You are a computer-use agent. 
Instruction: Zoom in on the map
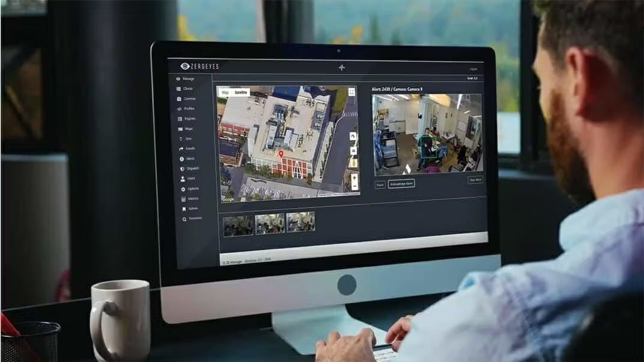[x=354, y=178]
